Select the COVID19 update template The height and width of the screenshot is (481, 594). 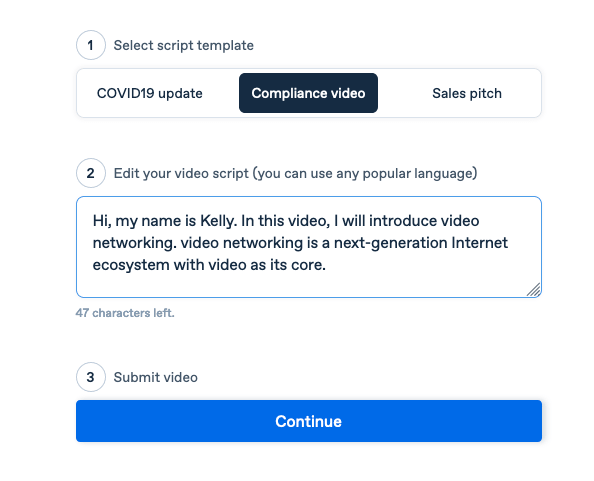[x=150, y=93]
